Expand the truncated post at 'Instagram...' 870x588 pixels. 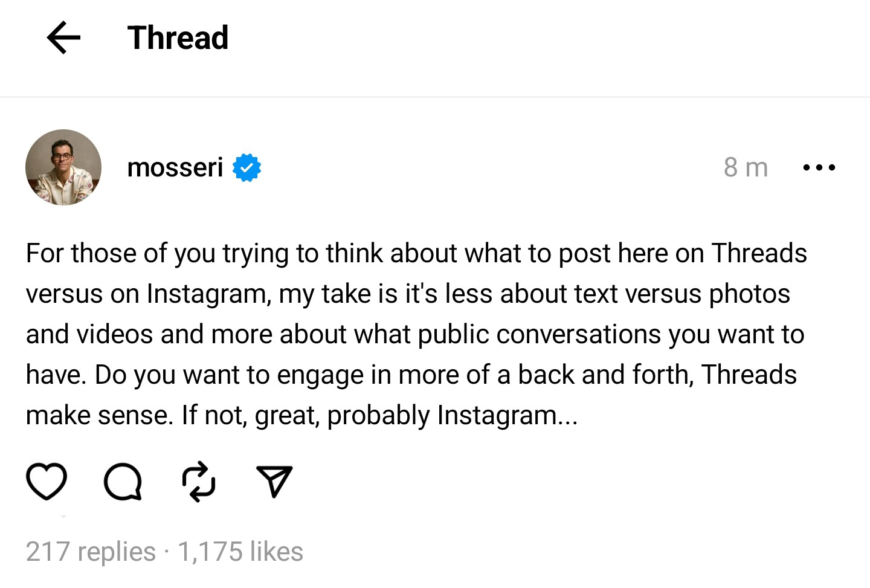pos(507,415)
